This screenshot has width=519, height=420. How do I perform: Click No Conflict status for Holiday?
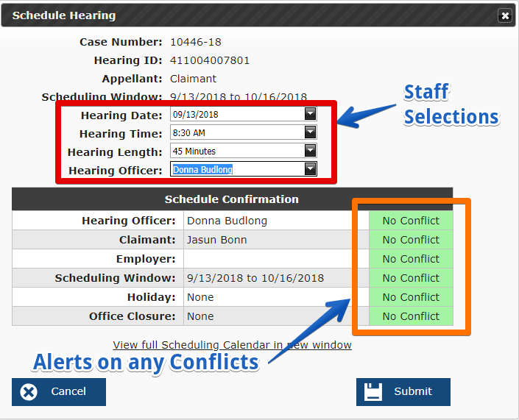coord(411,297)
